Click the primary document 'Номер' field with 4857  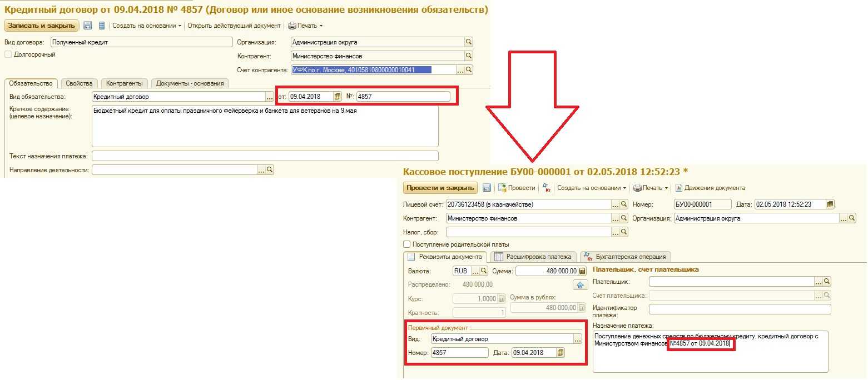tap(459, 353)
